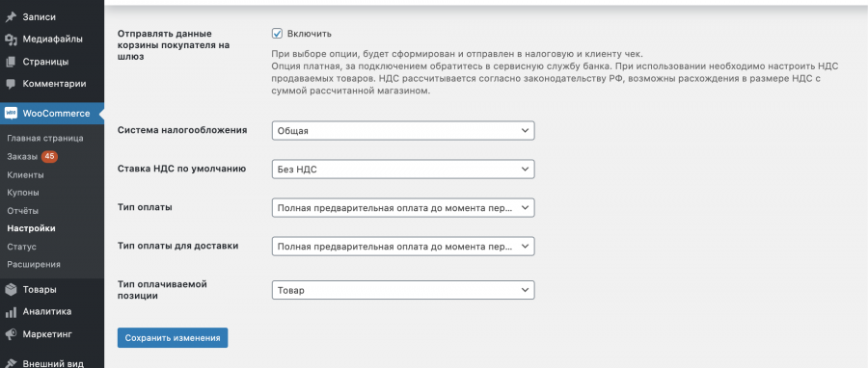868x368 pixels.
Task: Click the Страницы pages icon
Action: (x=11, y=62)
